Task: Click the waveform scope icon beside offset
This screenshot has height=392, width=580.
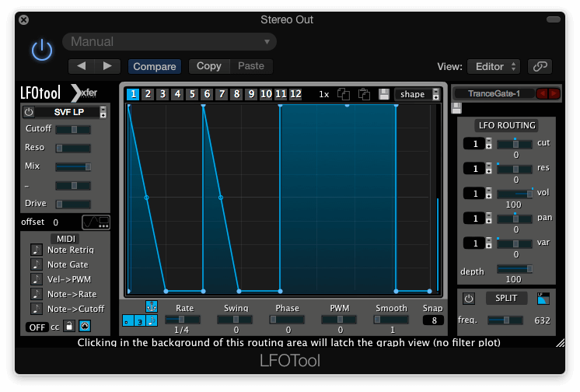Action: (x=96, y=222)
